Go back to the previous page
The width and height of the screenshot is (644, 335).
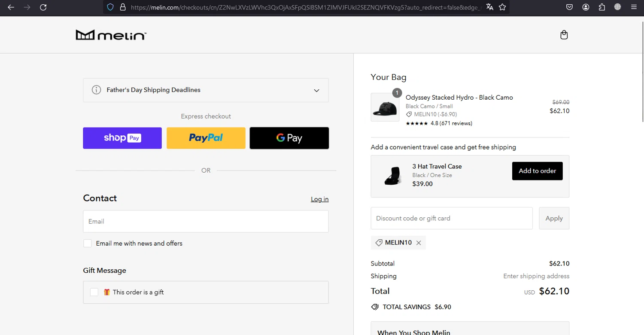11,7
